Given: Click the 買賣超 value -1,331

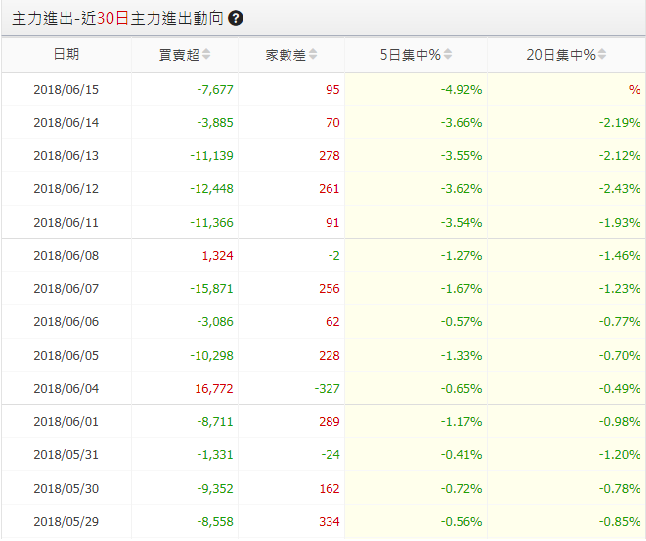Looking at the screenshot, I should pyautogui.click(x=215, y=454).
